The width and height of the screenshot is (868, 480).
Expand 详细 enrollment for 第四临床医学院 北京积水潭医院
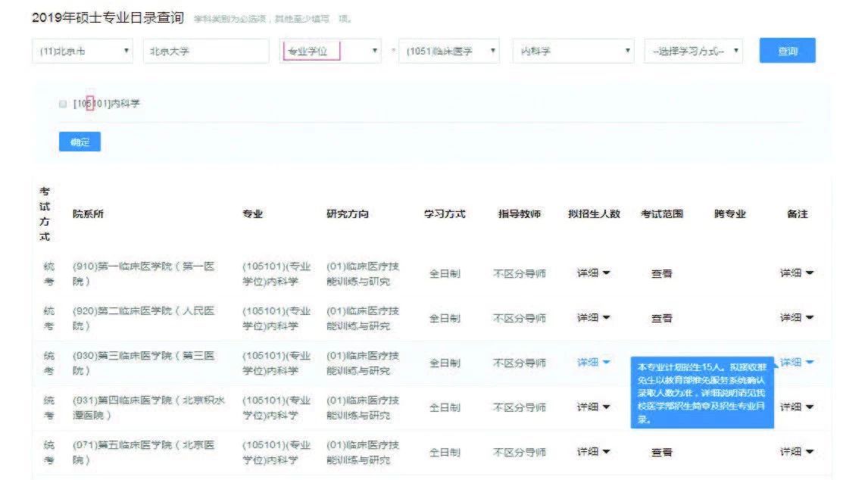point(593,407)
